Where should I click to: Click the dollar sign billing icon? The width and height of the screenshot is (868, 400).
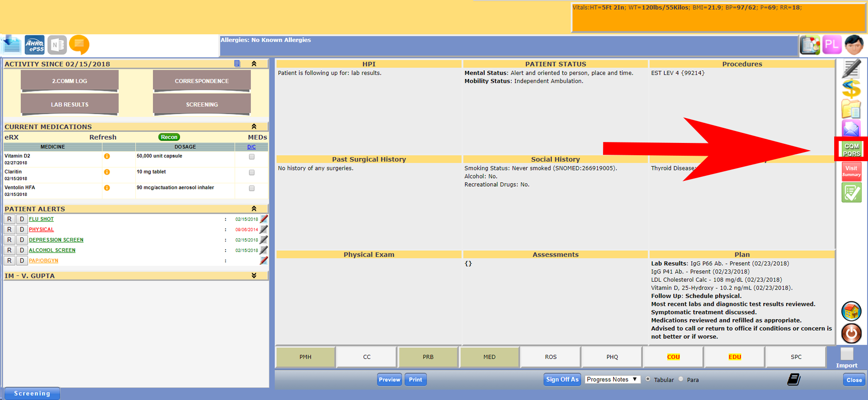pos(851,89)
